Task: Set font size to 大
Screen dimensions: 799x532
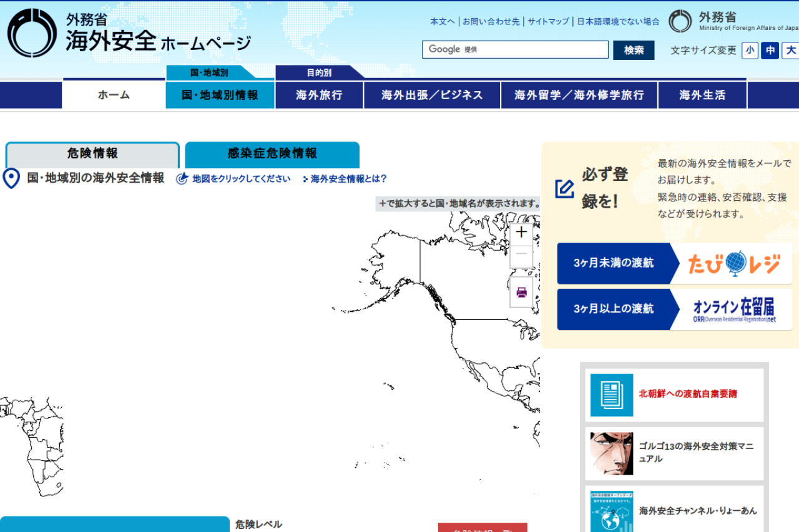Action: [791, 51]
